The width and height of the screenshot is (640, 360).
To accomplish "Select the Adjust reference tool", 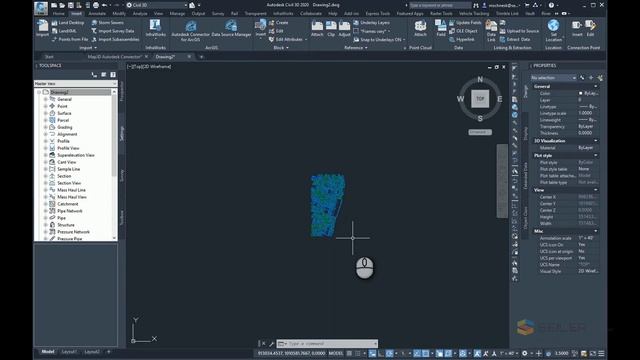I will [x=344, y=29].
